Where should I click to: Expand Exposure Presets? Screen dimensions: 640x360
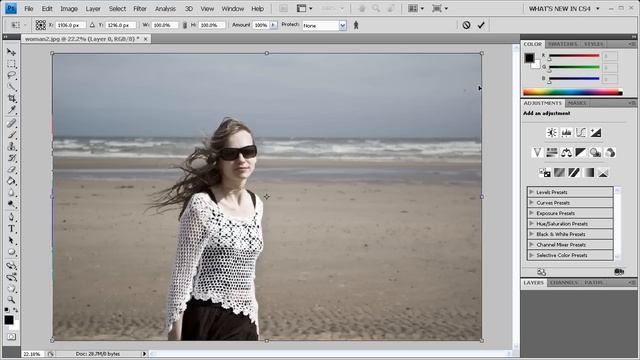[x=531, y=213]
